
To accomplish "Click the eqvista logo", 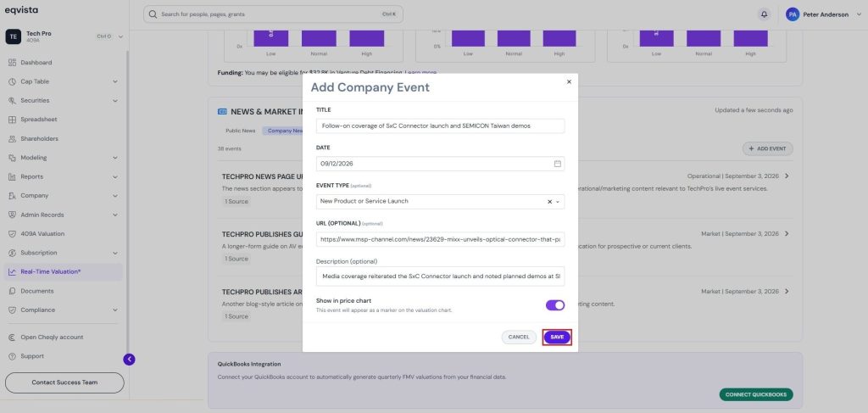I will (21, 10).
